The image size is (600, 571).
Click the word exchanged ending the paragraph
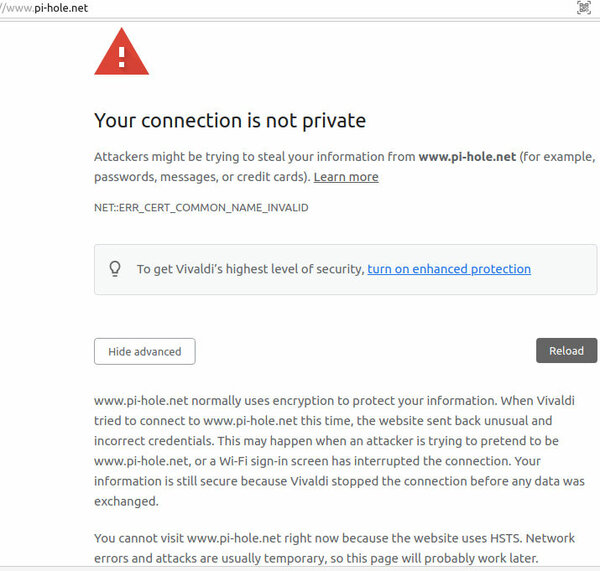pos(126,501)
